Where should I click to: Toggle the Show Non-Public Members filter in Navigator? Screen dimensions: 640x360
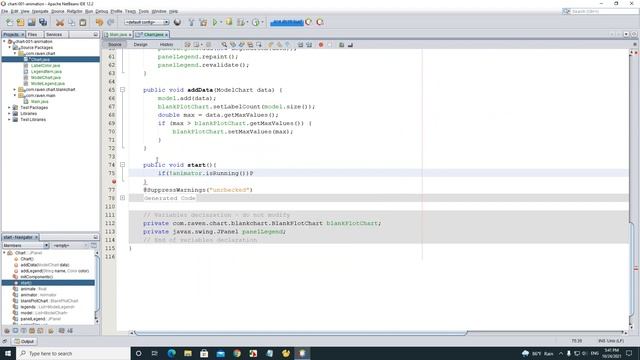[x=32, y=331]
